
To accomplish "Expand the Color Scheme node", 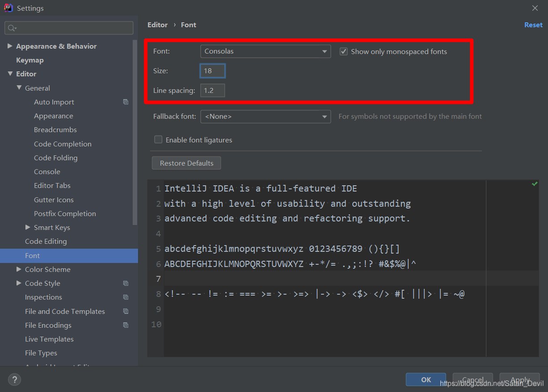I will [x=19, y=269].
